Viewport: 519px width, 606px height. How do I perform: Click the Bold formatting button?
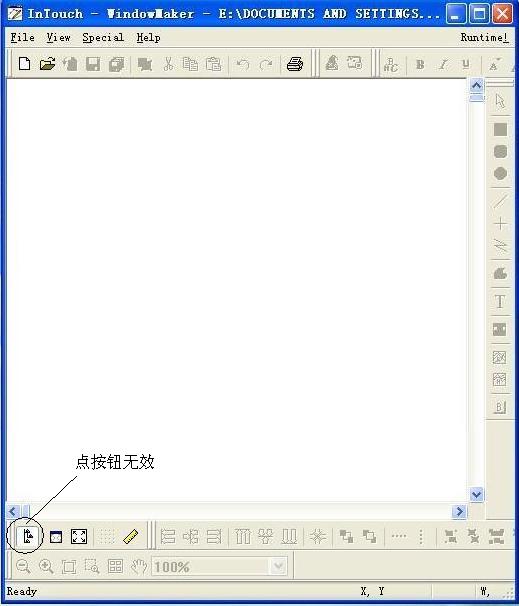pyautogui.click(x=420, y=64)
